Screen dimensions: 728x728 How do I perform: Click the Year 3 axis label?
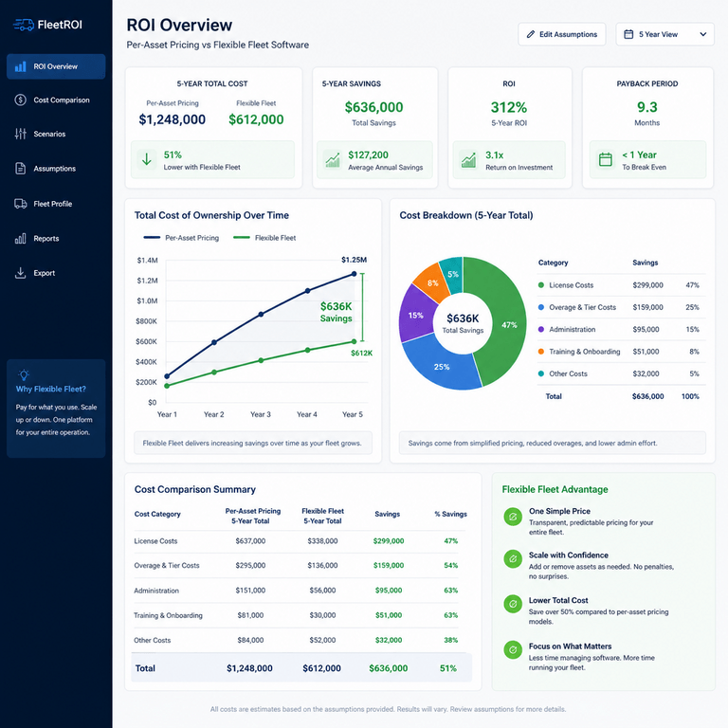click(260, 414)
